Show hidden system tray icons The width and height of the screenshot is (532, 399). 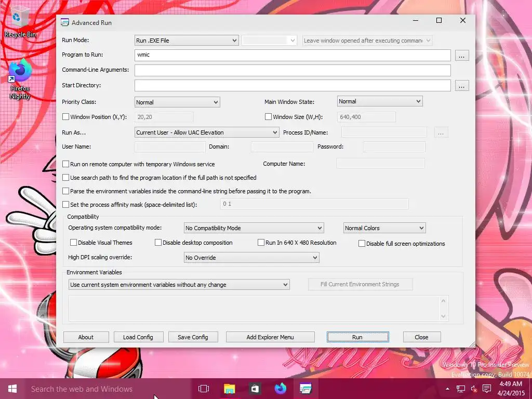pos(447,389)
